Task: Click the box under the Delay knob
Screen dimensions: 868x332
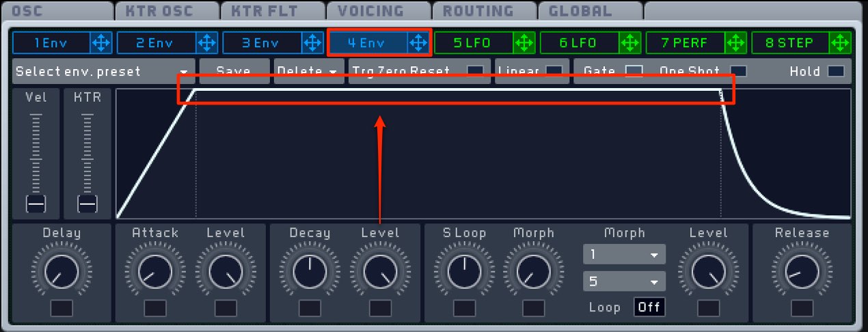Action: (x=61, y=308)
